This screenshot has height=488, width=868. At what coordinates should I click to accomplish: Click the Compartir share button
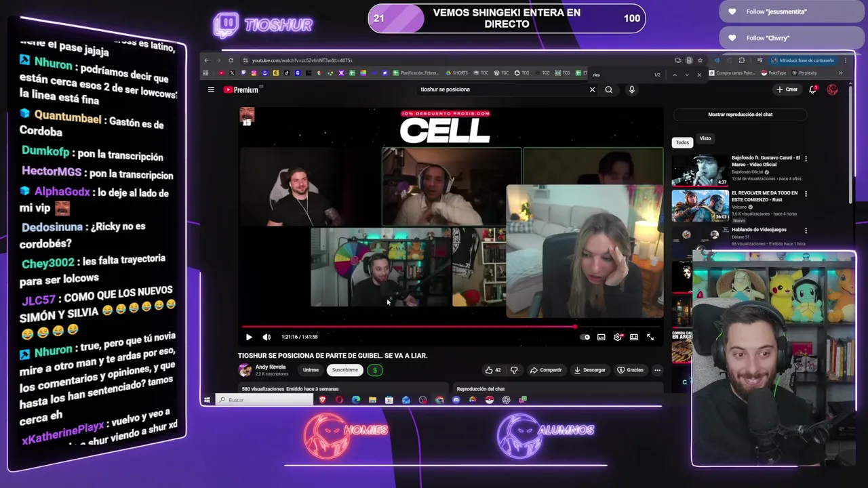click(x=546, y=370)
